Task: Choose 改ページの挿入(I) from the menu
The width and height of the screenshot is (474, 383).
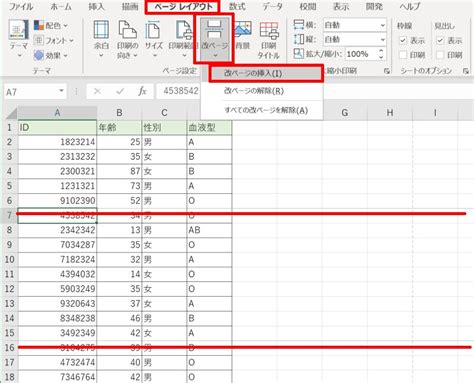Action: [x=266, y=73]
